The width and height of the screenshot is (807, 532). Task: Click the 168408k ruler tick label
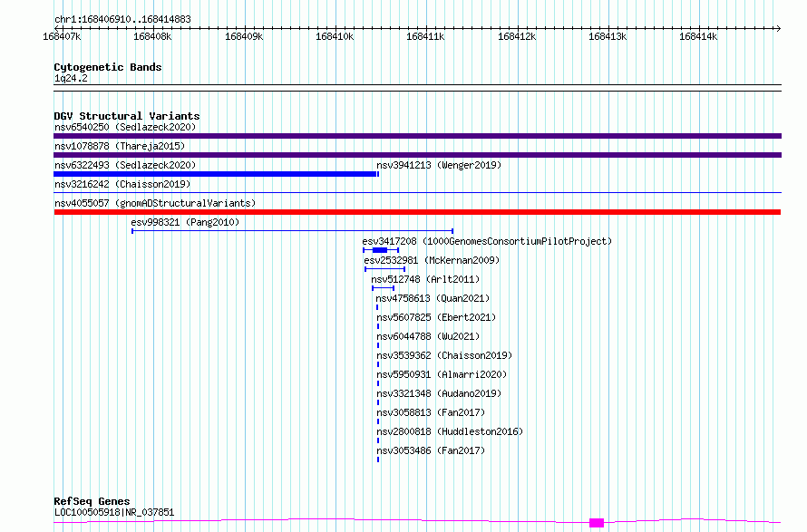pyautogui.click(x=152, y=36)
